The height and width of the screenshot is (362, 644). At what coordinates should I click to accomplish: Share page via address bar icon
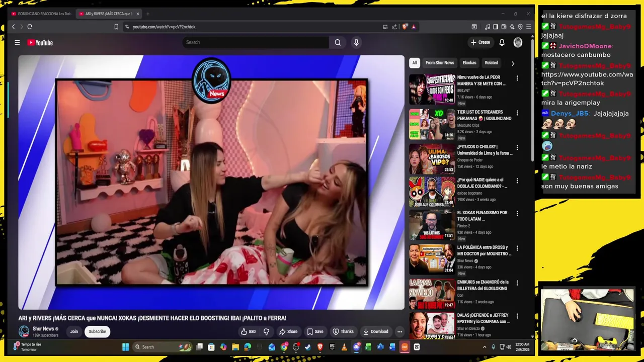click(x=394, y=27)
